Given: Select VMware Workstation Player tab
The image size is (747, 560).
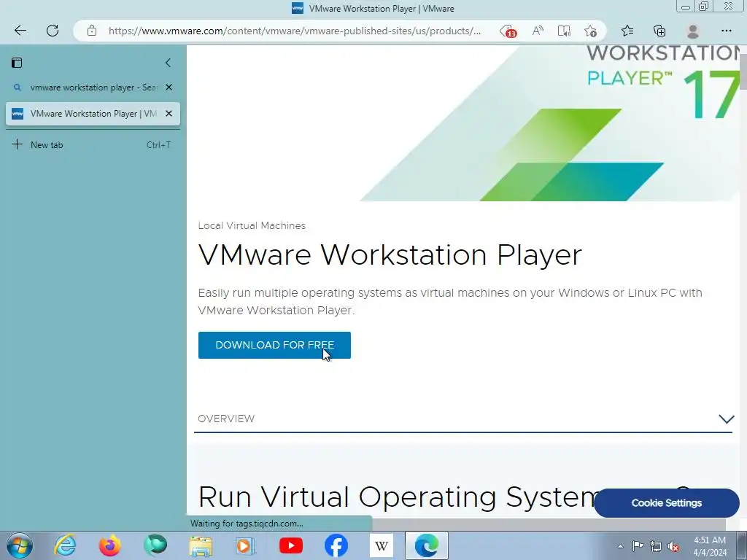Looking at the screenshot, I should [x=93, y=114].
